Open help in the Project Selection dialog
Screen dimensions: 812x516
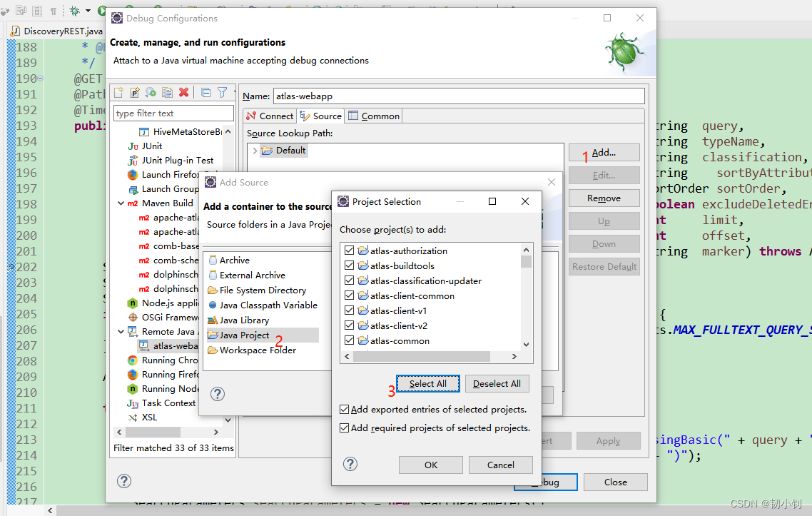(350, 464)
